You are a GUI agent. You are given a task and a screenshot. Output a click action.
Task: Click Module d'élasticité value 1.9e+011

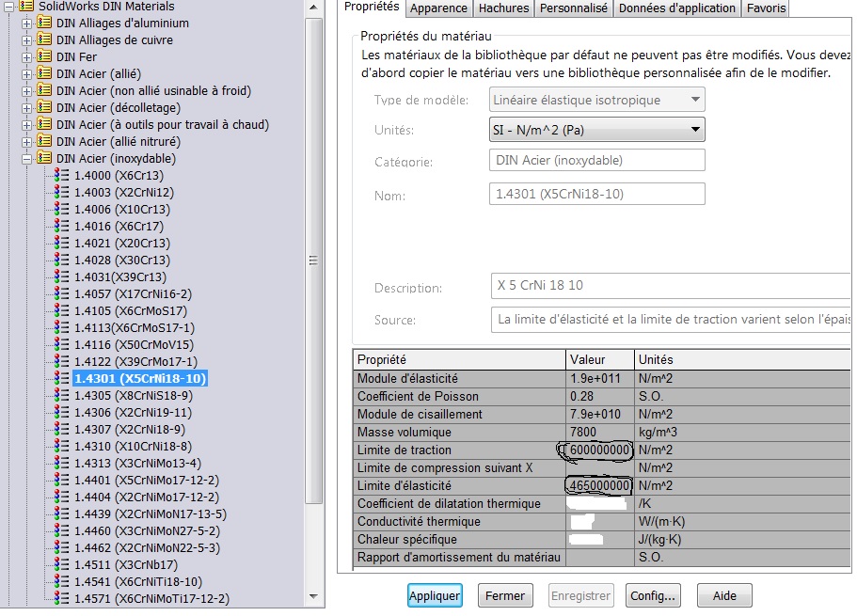coord(599,379)
